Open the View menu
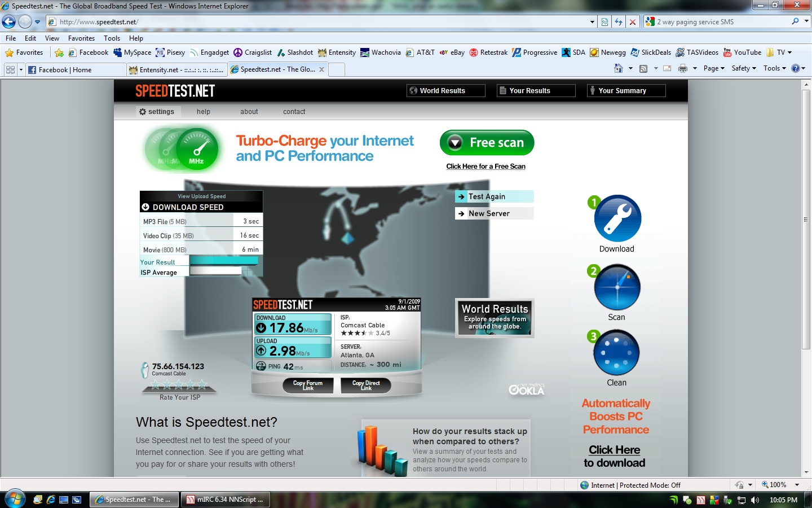This screenshot has height=508, width=812. coord(52,38)
